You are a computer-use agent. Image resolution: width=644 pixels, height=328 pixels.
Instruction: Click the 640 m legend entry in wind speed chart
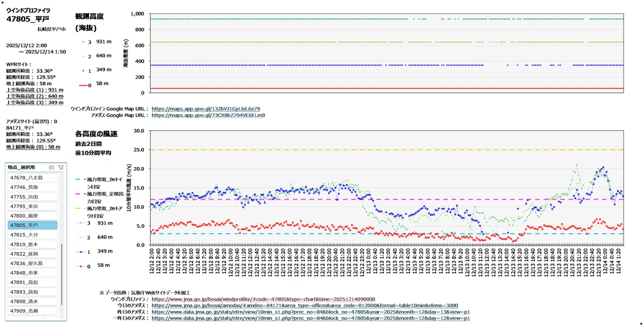(x=94, y=237)
